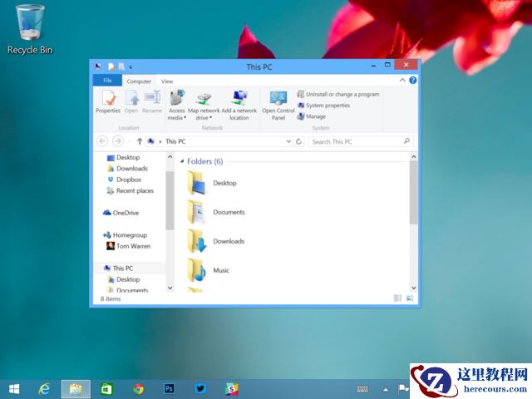
Task: Click System properties in ribbon
Action: click(x=323, y=106)
